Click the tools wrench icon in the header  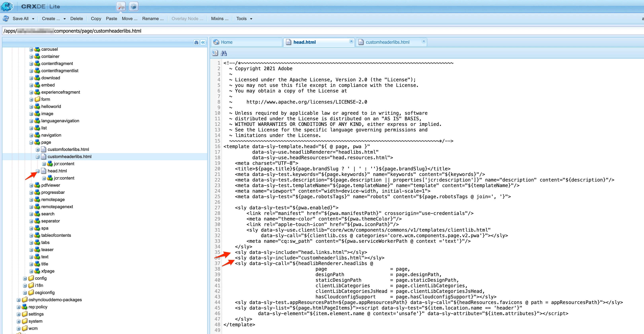121,7
